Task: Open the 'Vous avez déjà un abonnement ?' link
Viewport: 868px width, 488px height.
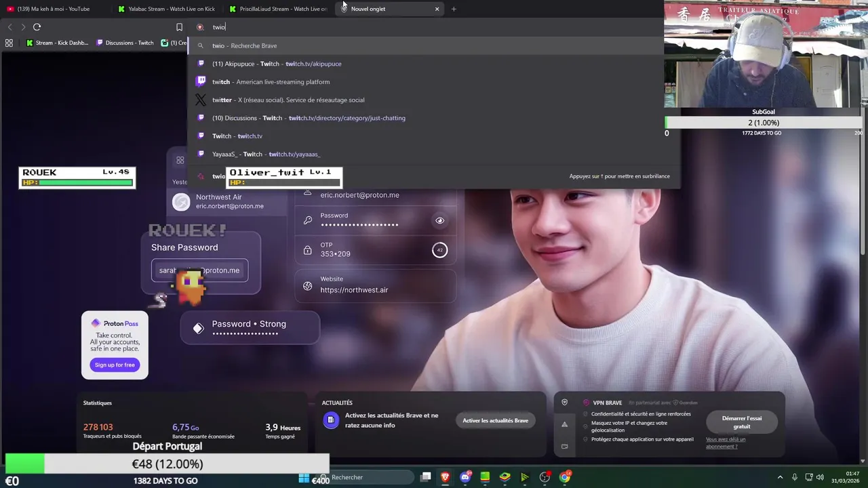Action: click(x=726, y=443)
